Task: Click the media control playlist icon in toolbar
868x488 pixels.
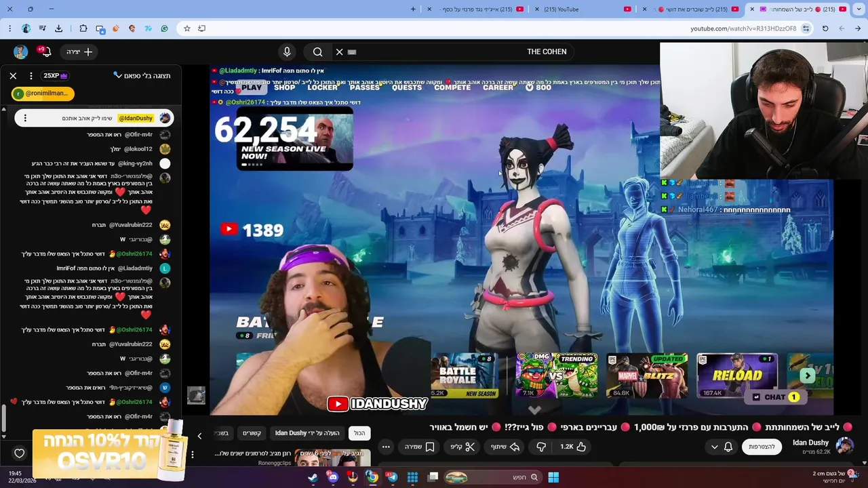Action: (x=42, y=28)
